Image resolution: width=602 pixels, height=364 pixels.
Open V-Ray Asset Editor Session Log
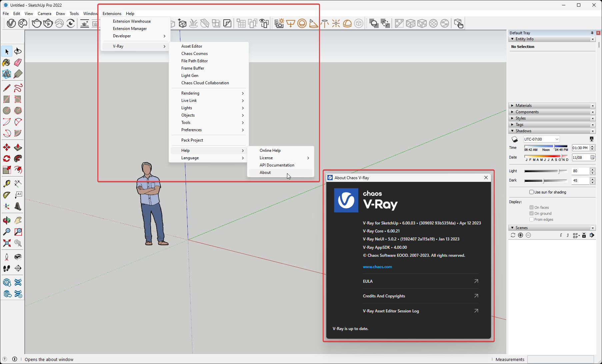coord(420,311)
